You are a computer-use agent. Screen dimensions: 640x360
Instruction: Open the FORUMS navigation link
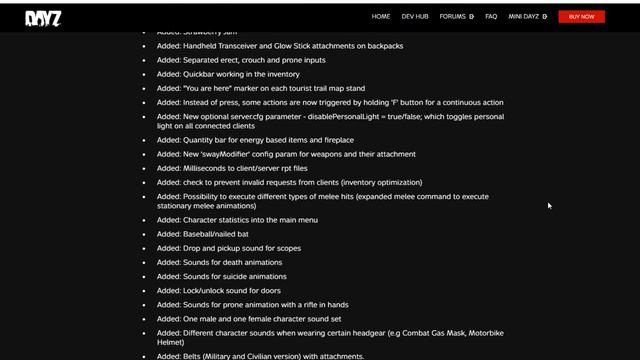click(x=452, y=17)
